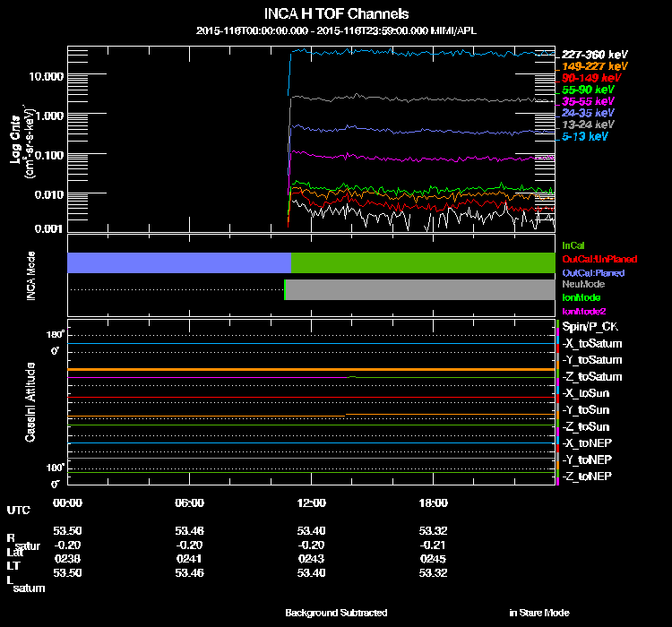
Task: Select the Spin/P_CK attitude label
Action: tap(590, 327)
